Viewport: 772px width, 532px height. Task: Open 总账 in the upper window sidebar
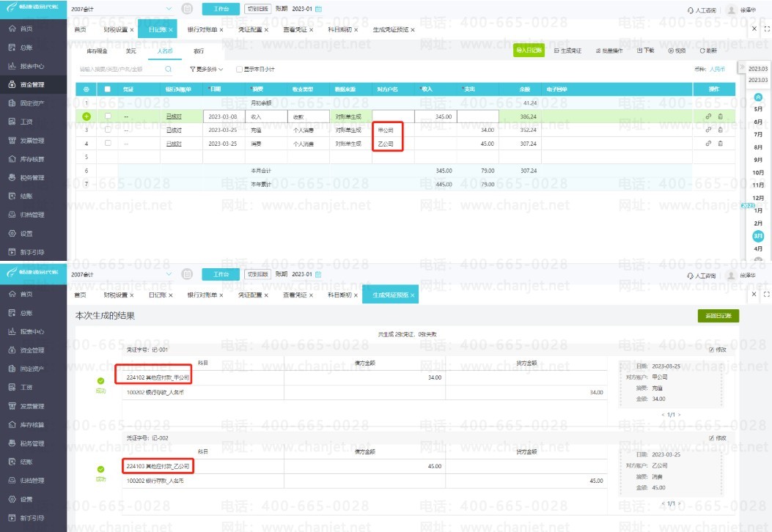[x=26, y=48]
